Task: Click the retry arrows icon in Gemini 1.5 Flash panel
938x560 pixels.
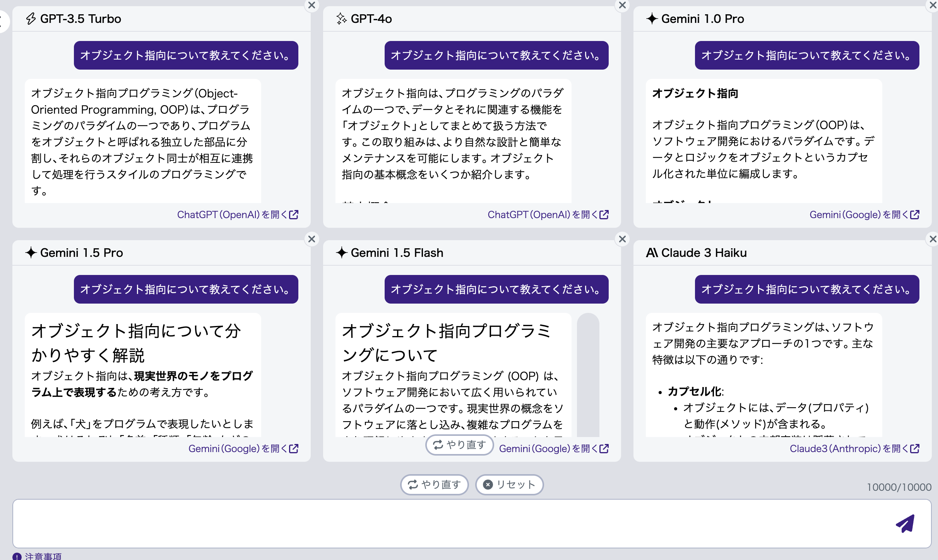Action: point(437,445)
